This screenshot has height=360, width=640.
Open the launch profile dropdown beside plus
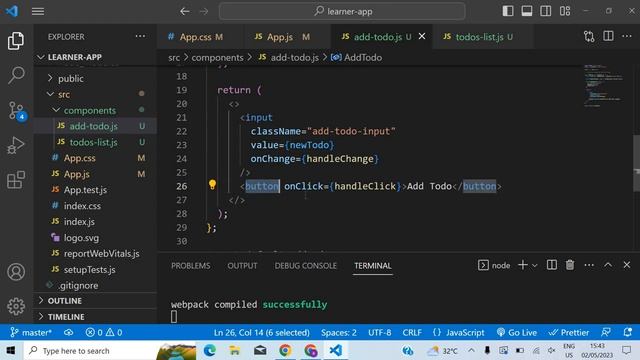pos(535,265)
